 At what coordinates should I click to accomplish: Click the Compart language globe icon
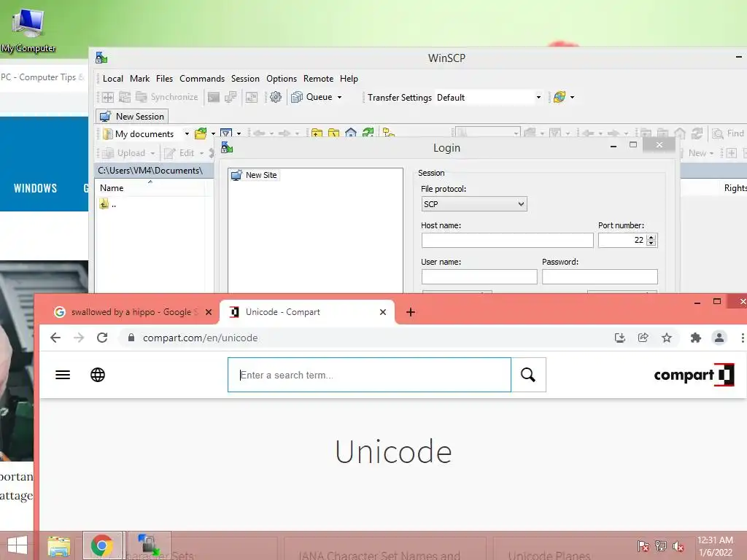(x=98, y=375)
